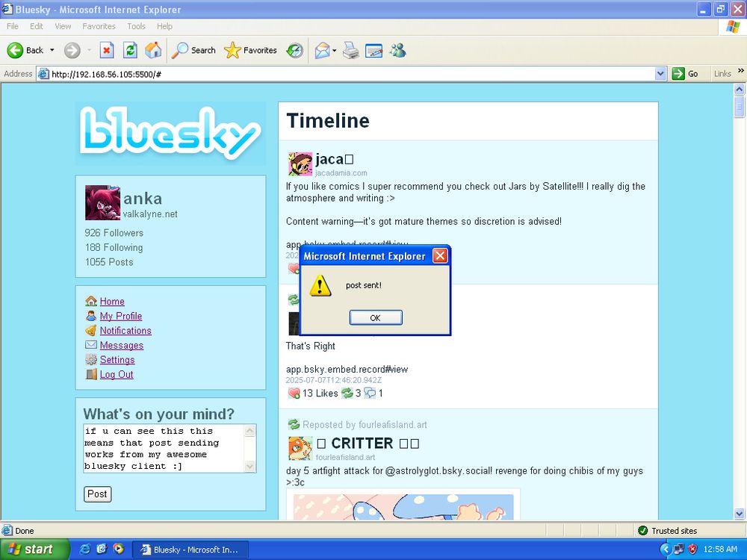This screenshot has width=747, height=560.
Task: Click the Forward arrow icon
Action: pos(72,50)
